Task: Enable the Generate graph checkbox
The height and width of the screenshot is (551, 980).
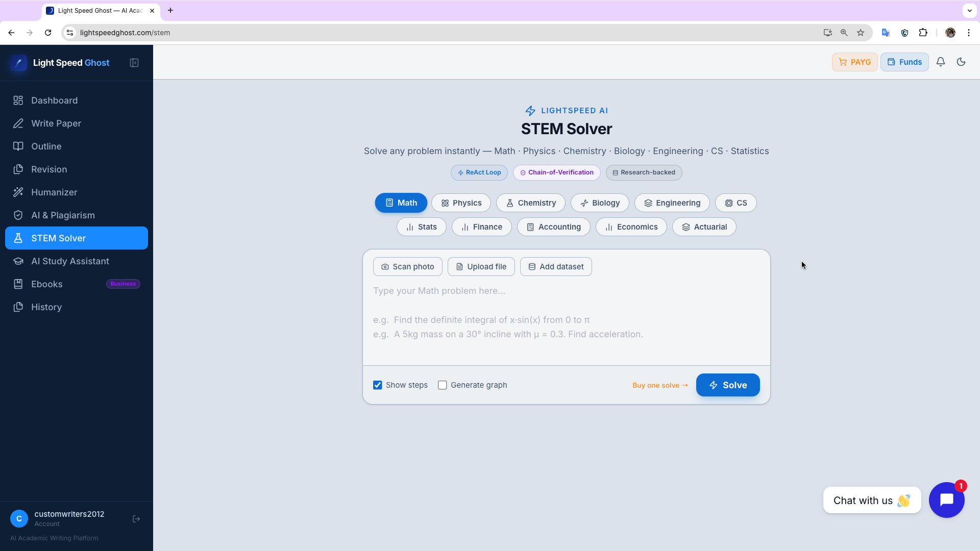Action: click(443, 385)
